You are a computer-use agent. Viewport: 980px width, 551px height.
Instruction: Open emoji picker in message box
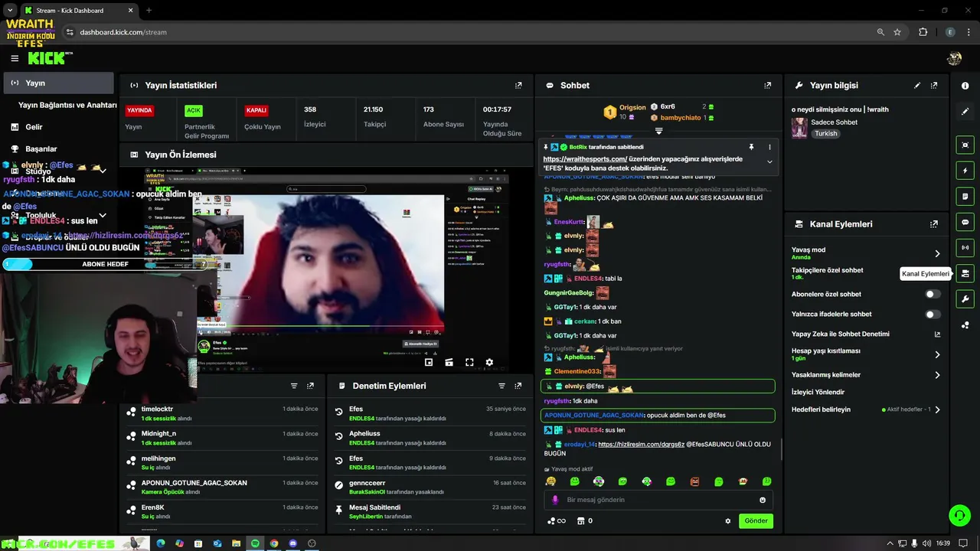[x=763, y=500]
